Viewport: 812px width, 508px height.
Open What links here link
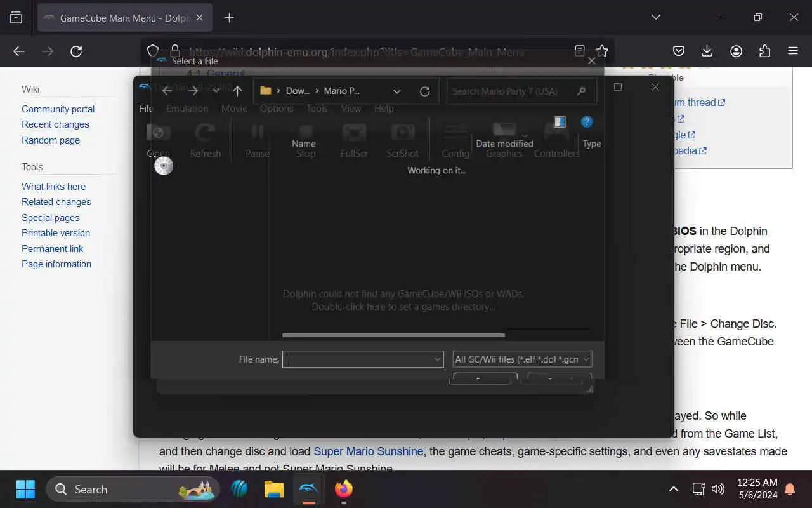tap(53, 187)
